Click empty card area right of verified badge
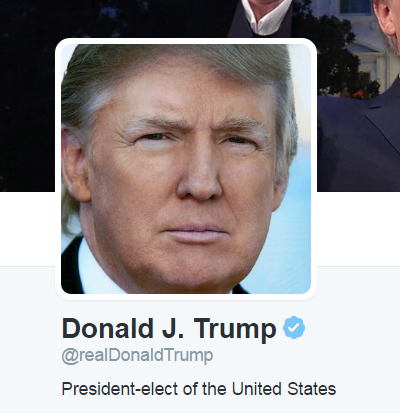The image size is (400, 413). click(x=353, y=328)
